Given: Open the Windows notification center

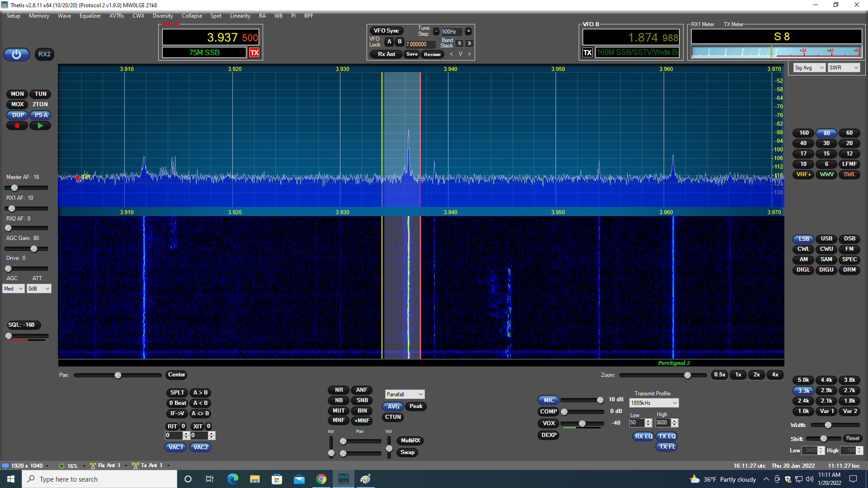Looking at the screenshot, I should [853, 479].
